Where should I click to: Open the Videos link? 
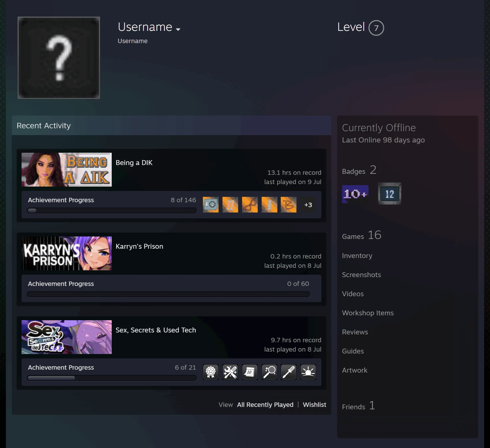353,294
